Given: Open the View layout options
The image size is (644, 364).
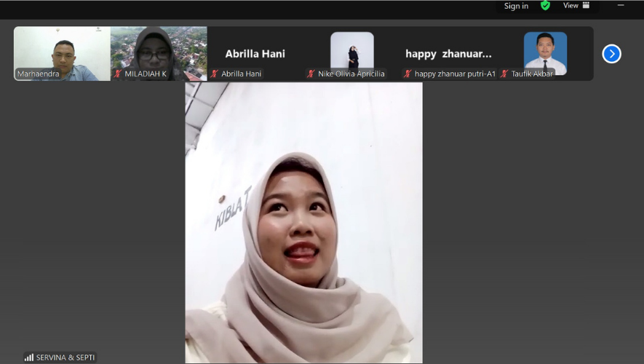Looking at the screenshot, I should coord(576,6).
